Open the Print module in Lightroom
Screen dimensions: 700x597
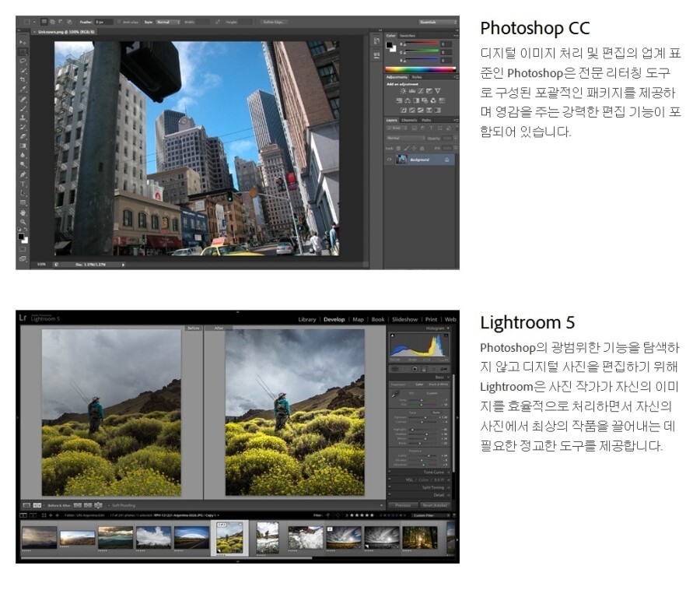click(x=431, y=319)
